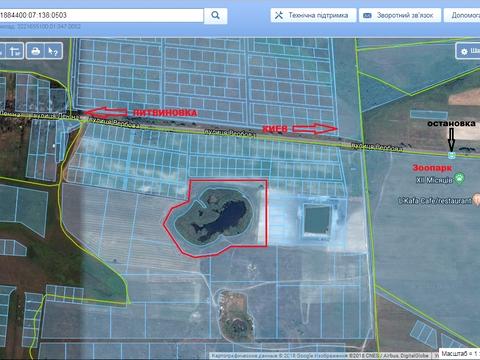Click the wrench icon beside Технічна підтримка
Viewport: 480px width, 360px height.
279,15
